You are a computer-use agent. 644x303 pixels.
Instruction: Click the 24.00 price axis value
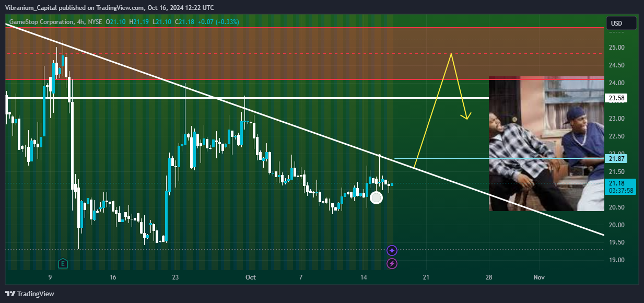pos(617,83)
